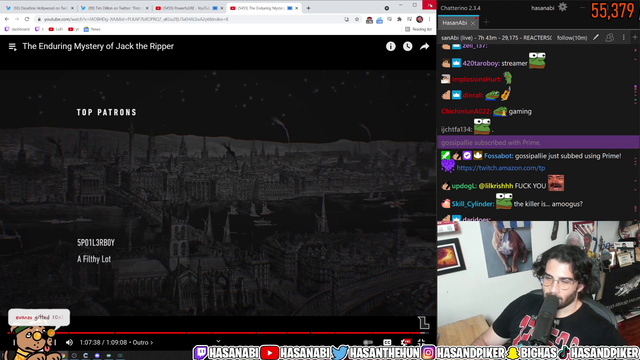Screen dimensions: 640x360
Task: Click username 420taroboy in chat
Action: 481,63
